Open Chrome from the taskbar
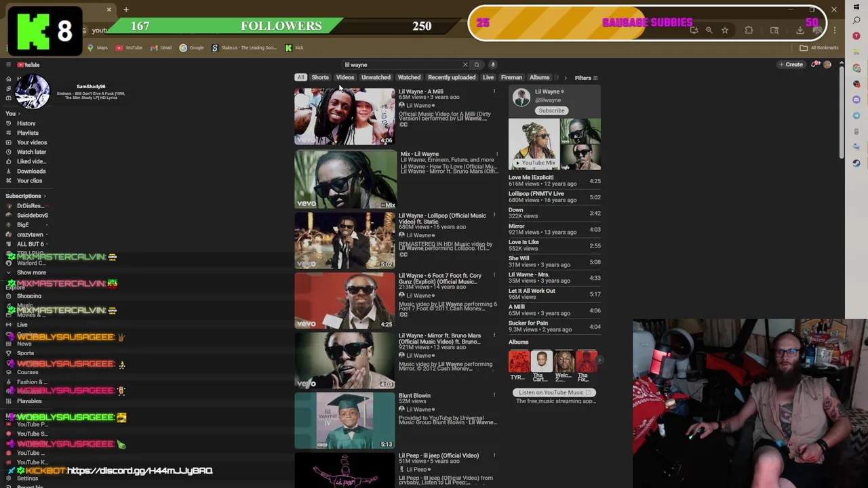Image resolution: width=868 pixels, height=488 pixels. tap(856, 68)
